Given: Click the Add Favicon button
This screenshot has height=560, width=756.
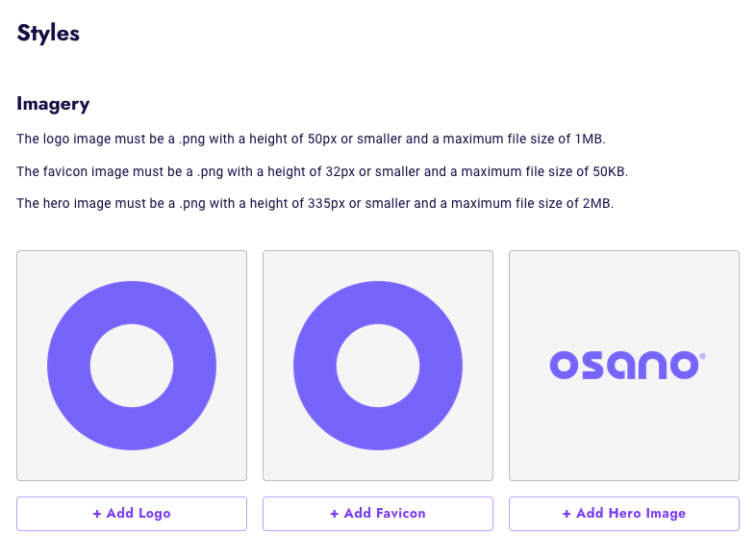Looking at the screenshot, I should 377,514.
